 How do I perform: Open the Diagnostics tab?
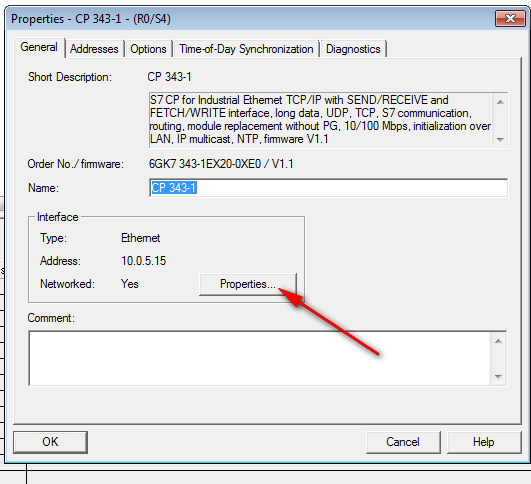[353, 49]
